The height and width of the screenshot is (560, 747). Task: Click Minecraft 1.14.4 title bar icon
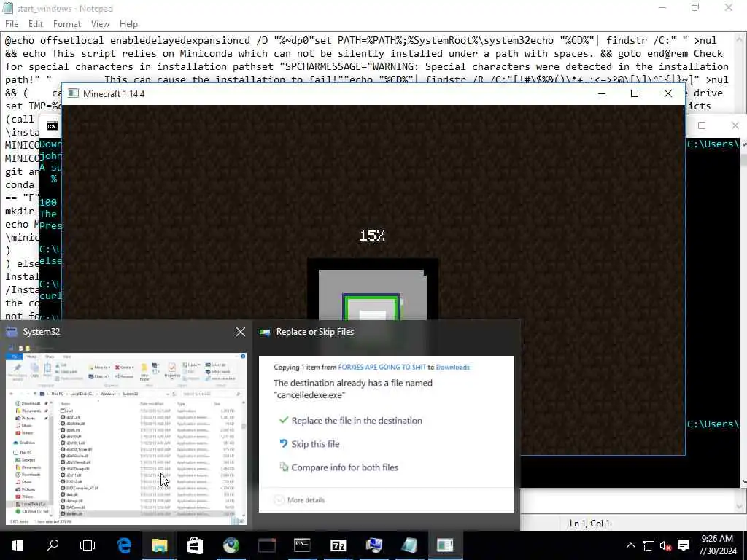click(x=73, y=93)
